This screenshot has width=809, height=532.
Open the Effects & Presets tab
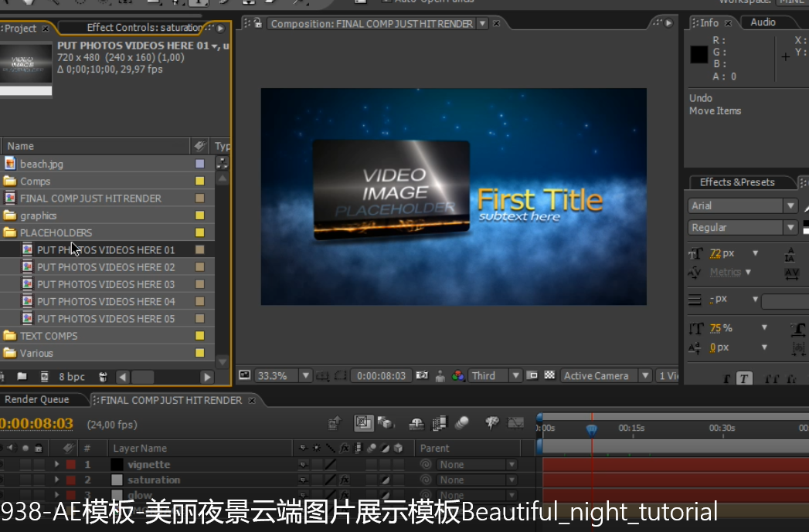pyautogui.click(x=737, y=182)
